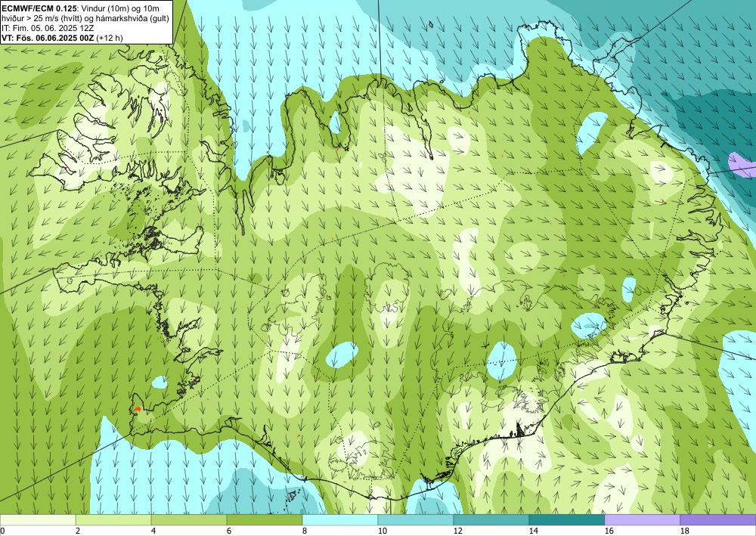The height and width of the screenshot is (536, 756).
Task: Click the legend scale label '10'
Action: tap(383, 531)
